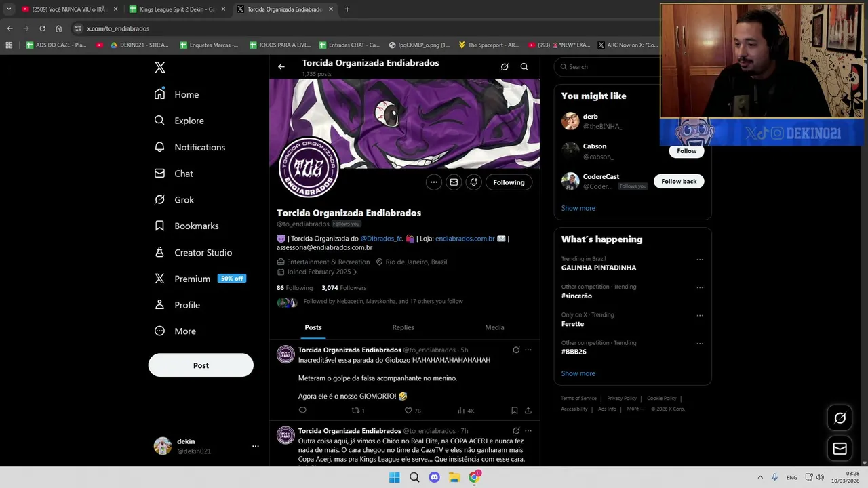View analytics of Giobozo post

point(466,411)
